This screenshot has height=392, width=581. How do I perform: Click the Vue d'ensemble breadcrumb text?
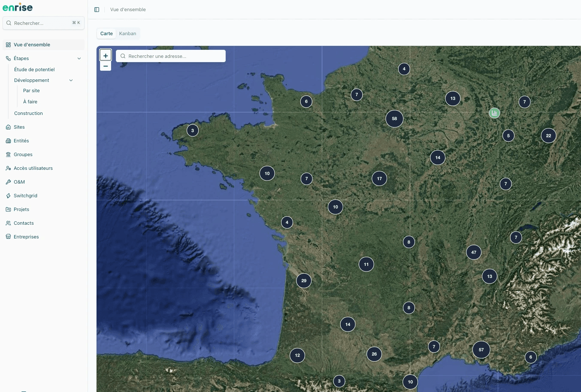[128, 9]
